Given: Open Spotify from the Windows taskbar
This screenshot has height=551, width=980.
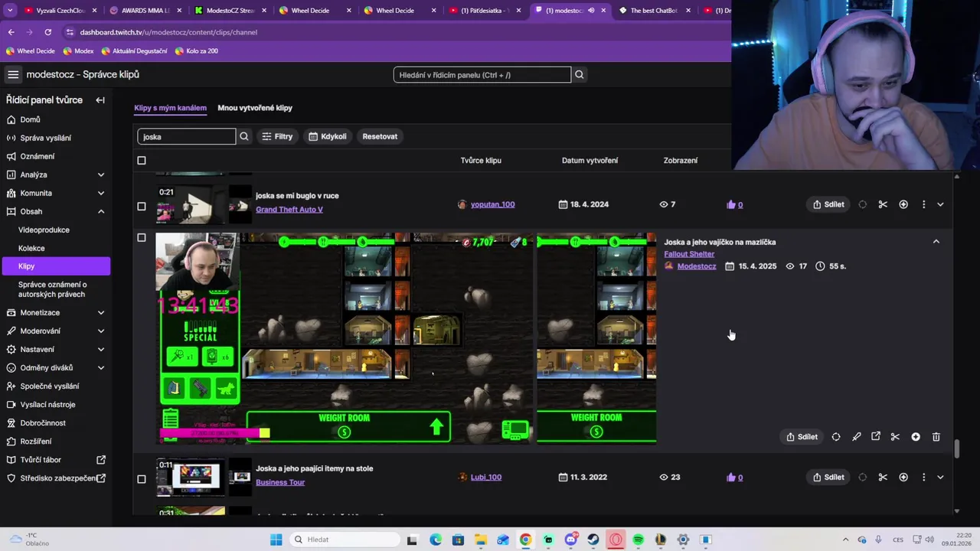Looking at the screenshot, I should pyautogui.click(x=639, y=540).
